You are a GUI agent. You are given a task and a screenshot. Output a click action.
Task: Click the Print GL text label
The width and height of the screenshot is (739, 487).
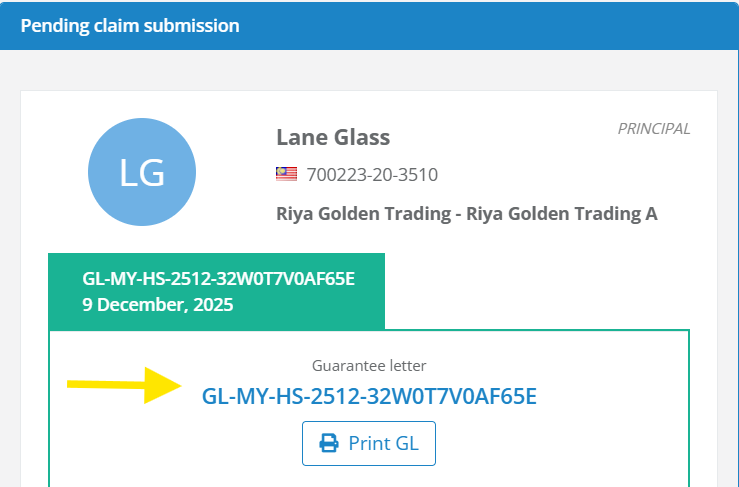click(383, 443)
